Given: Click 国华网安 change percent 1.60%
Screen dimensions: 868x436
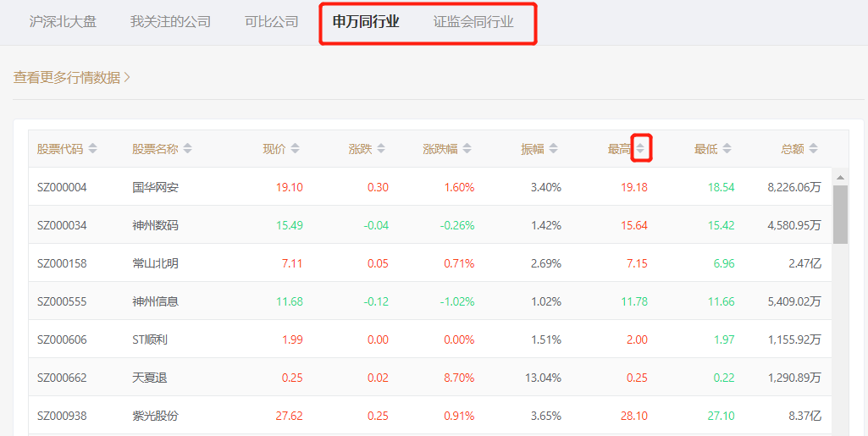Looking at the screenshot, I should 459,187.
